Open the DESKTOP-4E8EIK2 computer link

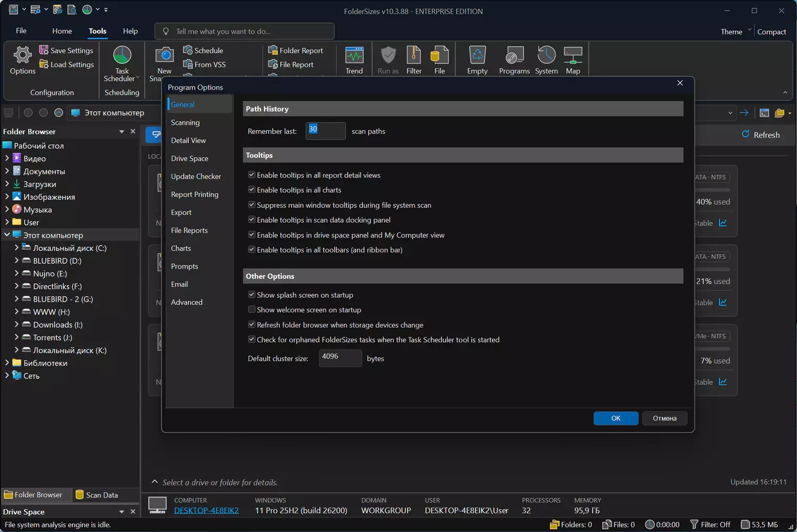click(x=206, y=510)
